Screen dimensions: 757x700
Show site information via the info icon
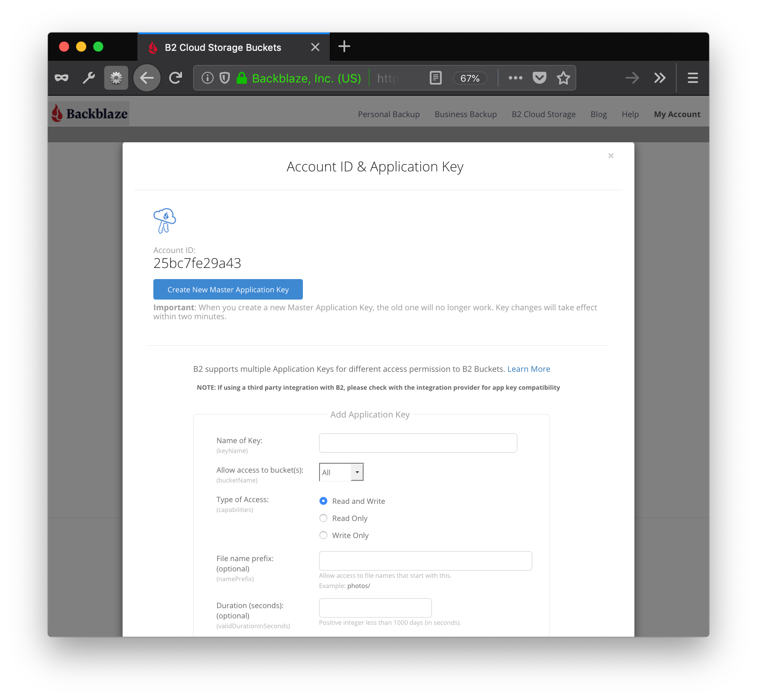208,78
